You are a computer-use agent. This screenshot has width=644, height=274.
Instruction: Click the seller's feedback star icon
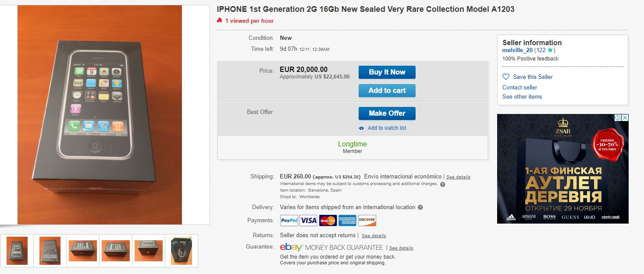pos(550,50)
